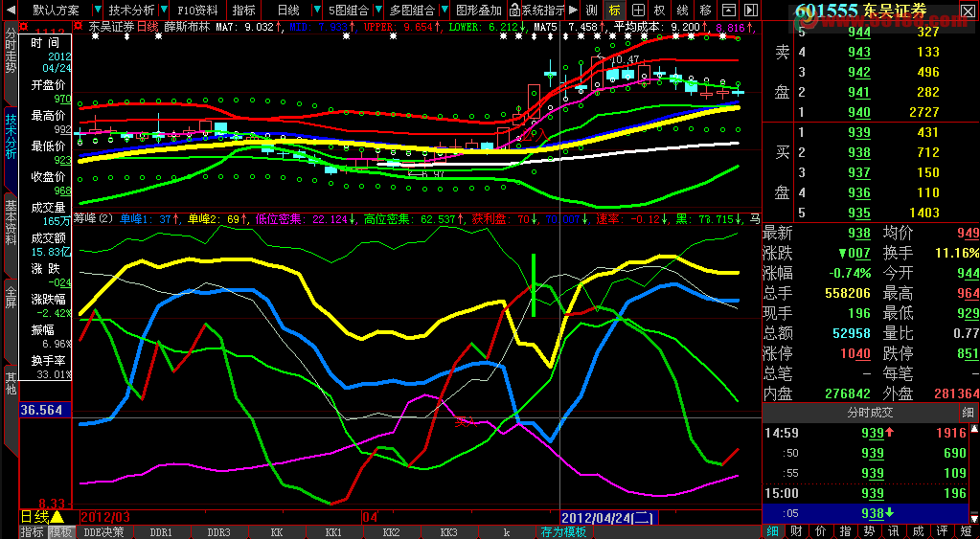This screenshot has width=980, height=539.
Task: Open the F10资料 menu item
Action: pos(198,10)
